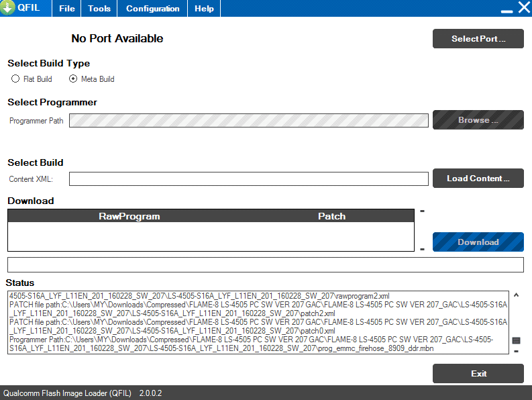
Task: Click the version 2.0.0.2 text in the status bar
Action: [150, 393]
